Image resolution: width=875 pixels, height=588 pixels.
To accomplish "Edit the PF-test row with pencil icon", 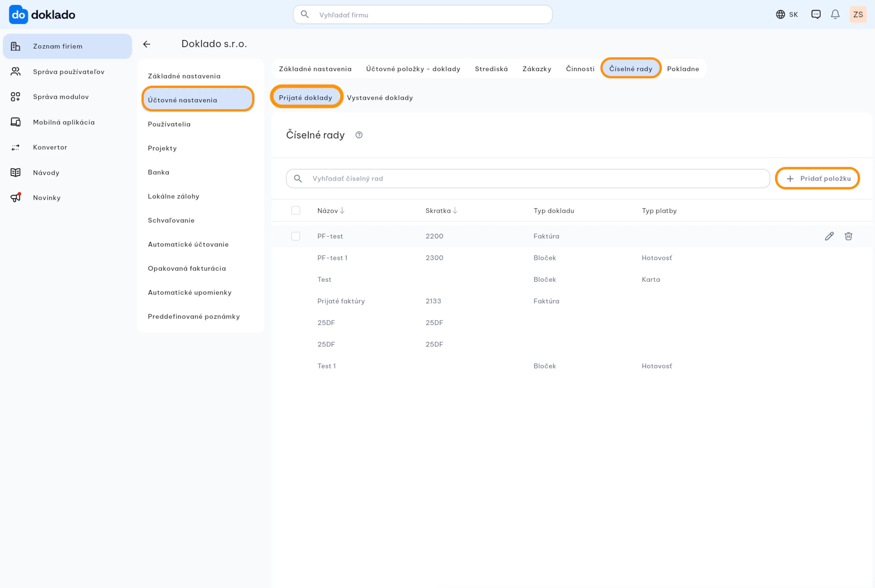I will coord(829,236).
